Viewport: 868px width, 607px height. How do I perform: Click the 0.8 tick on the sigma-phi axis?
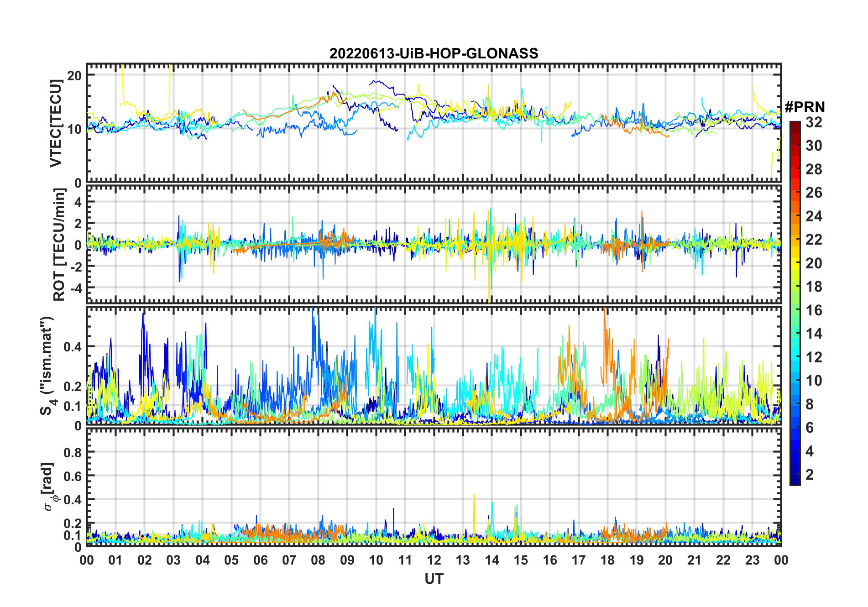[x=73, y=452]
